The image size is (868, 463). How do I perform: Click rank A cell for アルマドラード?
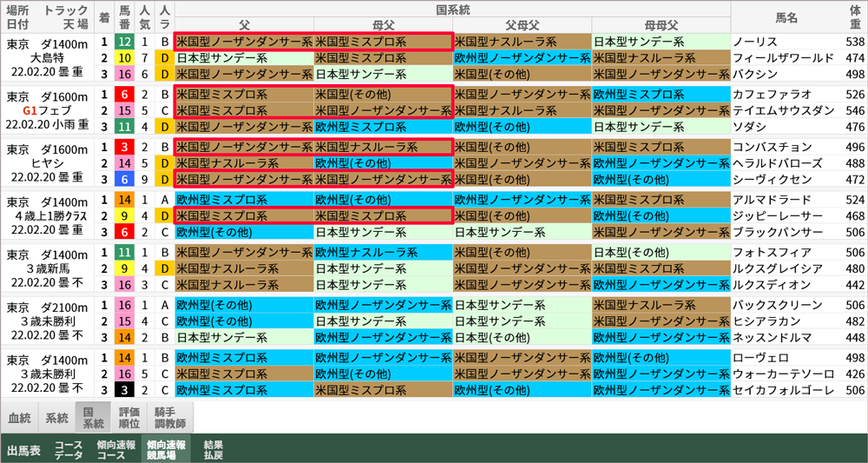[164, 200]
